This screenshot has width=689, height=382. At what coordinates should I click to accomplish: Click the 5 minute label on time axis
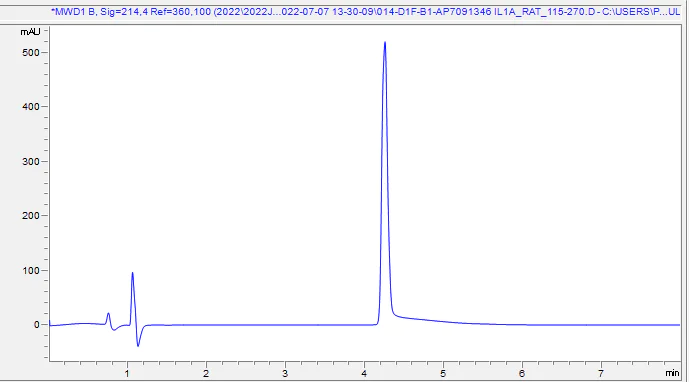coord(443,374)
